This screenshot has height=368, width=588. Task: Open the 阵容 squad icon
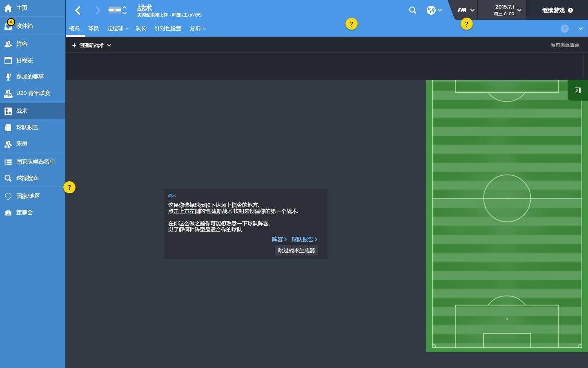point(8,44)
